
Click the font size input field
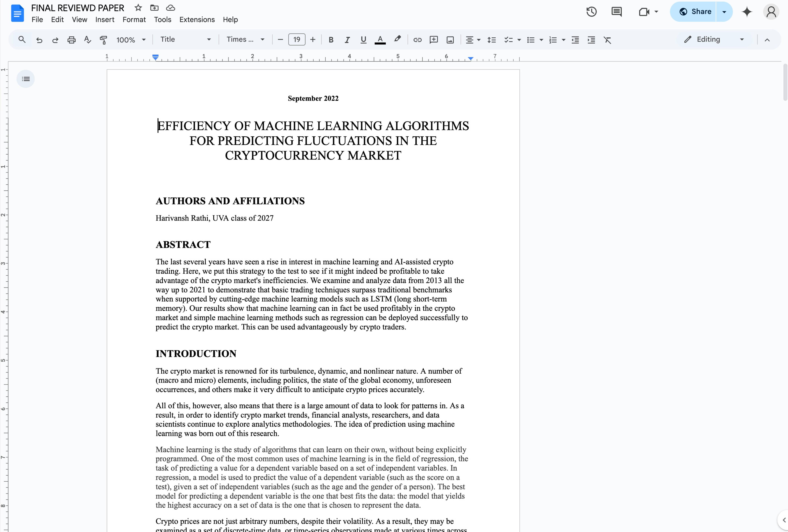click(x=297, y=40)
